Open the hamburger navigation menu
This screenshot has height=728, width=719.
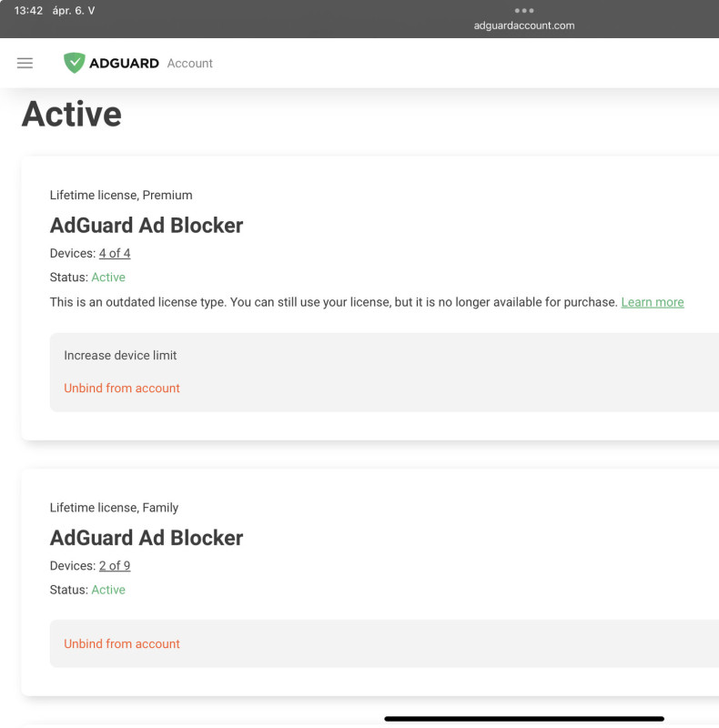coord(25,63)
